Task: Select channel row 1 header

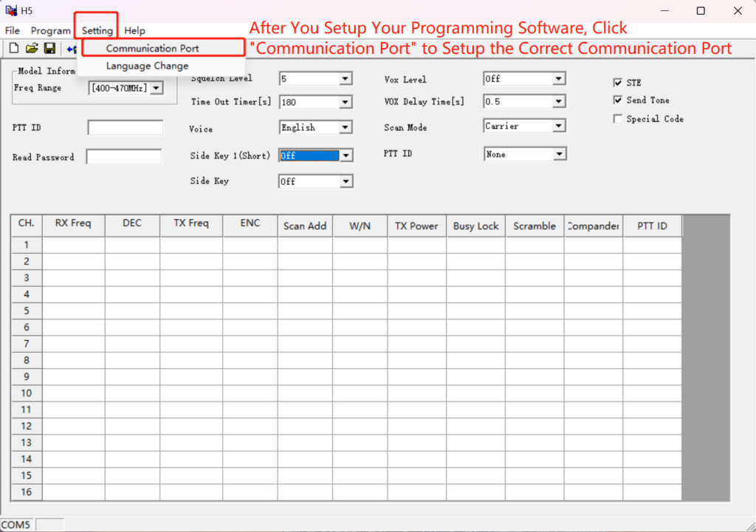Action: (x=27, y=245)
